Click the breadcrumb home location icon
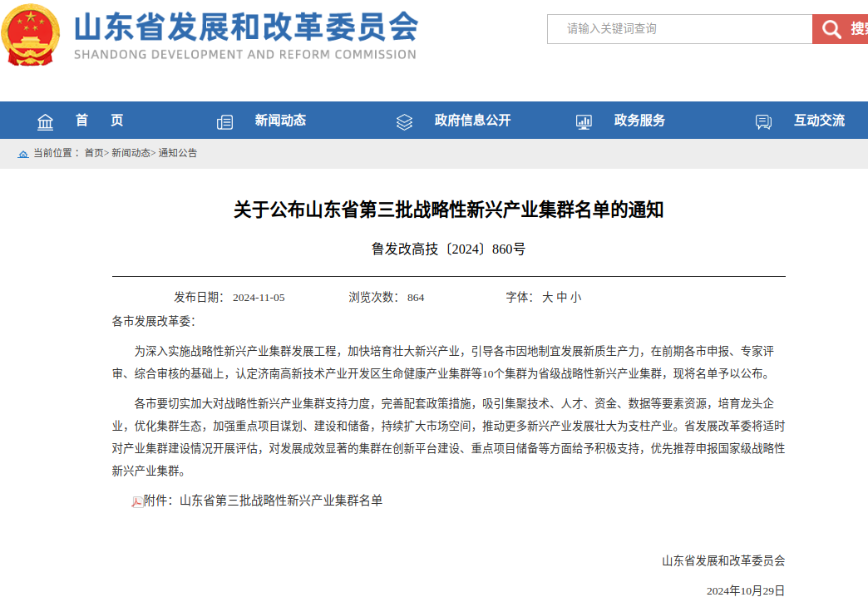868x602 pixels. tap(23, 154)
